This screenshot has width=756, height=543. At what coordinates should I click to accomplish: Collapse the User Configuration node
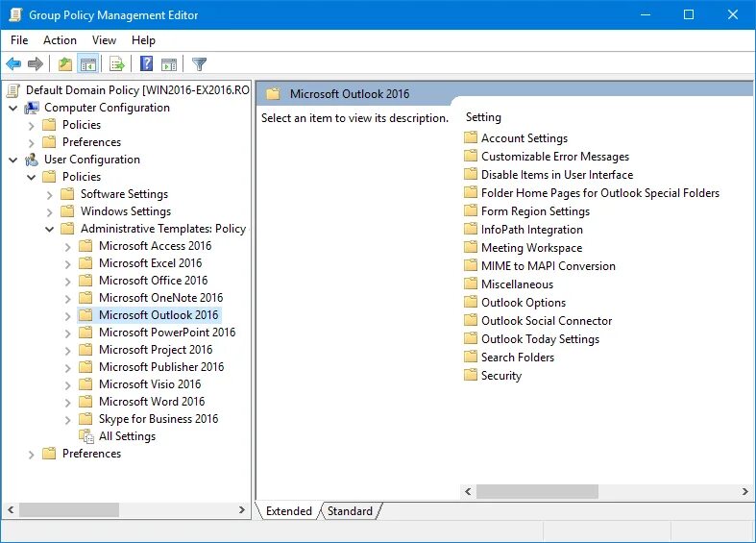pos(13,160)
